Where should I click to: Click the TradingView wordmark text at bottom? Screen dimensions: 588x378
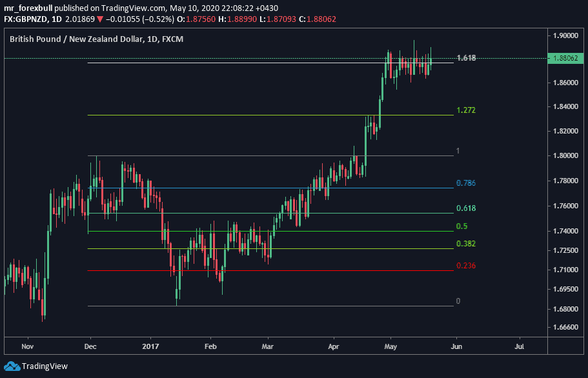pyautogui.click(x=45, y=366)
